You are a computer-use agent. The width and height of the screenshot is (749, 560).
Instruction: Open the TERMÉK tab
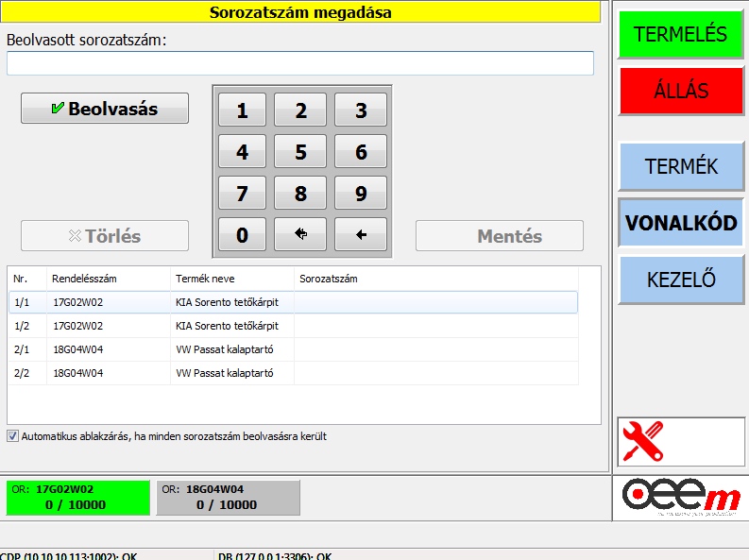point(680,166)
